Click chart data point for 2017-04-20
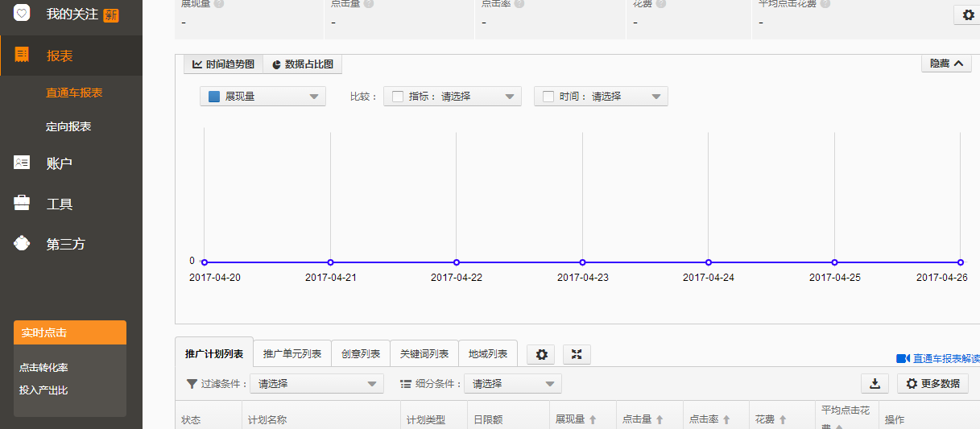This screenshot has width=980, height=429. 205,262
